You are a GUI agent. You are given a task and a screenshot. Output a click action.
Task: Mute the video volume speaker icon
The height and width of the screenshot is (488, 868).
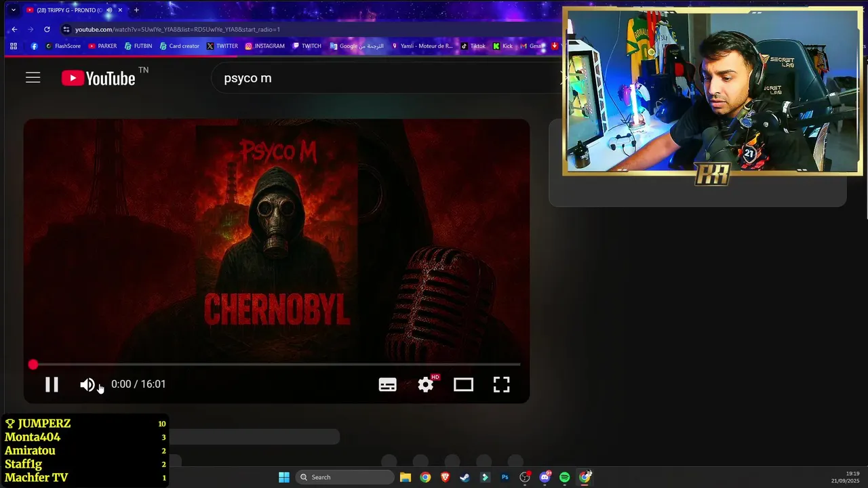pyautogui.click(x=87, y=385)
